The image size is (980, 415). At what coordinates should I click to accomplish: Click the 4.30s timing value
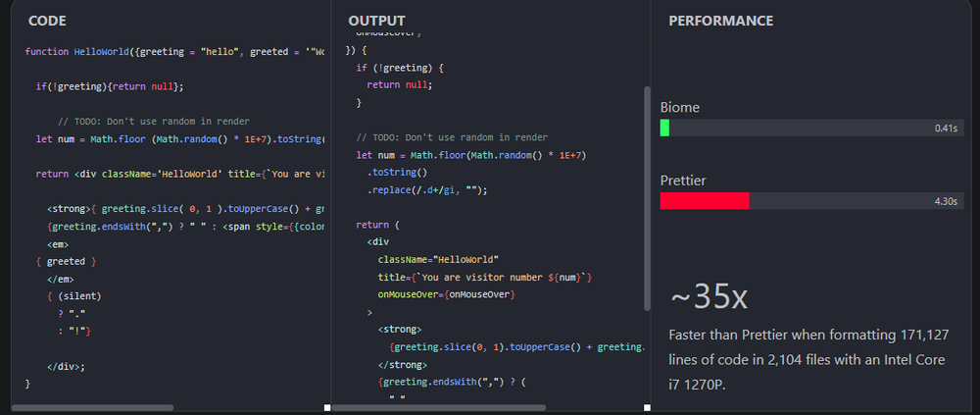tap(946, 201)
